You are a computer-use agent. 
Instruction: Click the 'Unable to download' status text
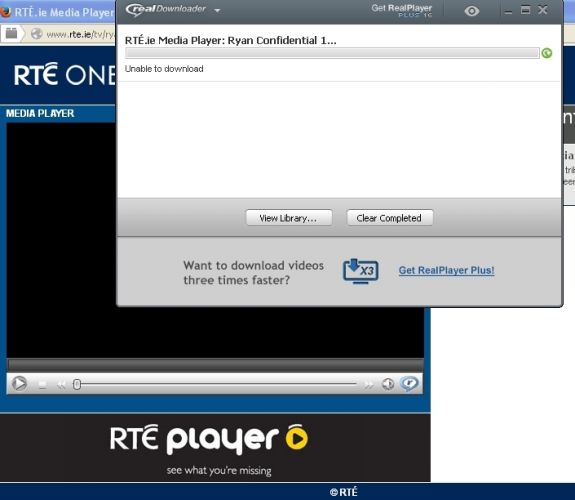point(164,69)
